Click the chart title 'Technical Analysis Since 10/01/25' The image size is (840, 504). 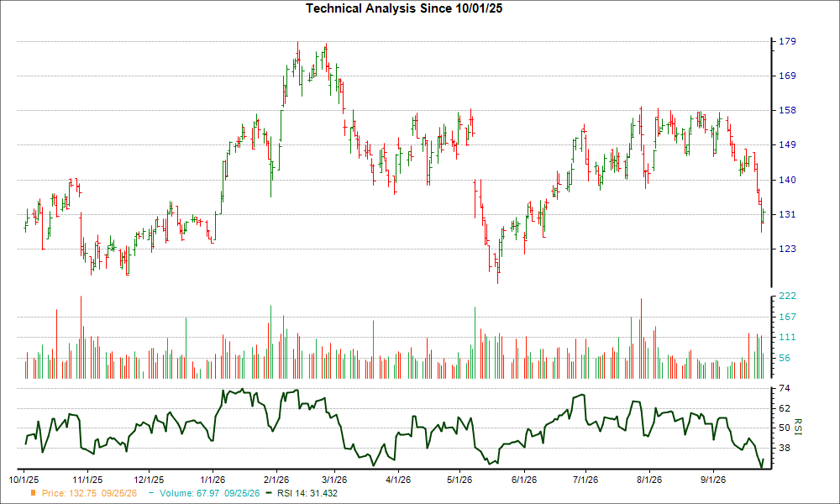tap(404, 8)
